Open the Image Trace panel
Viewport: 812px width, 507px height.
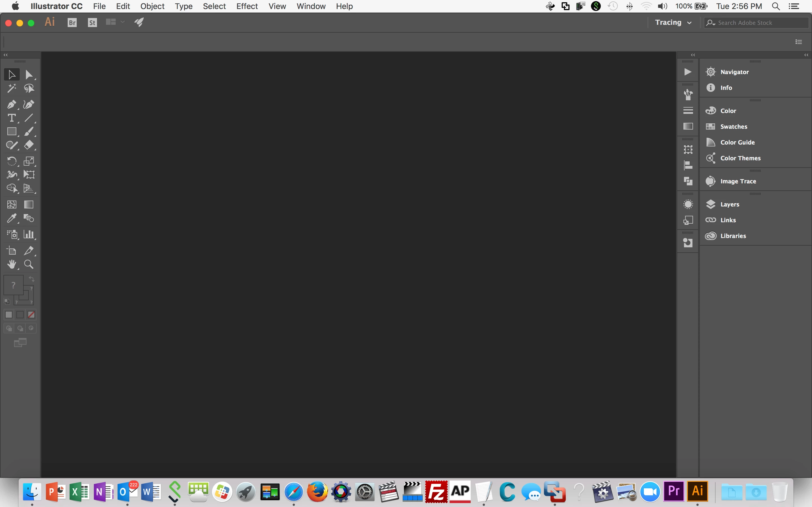point(738,181)
